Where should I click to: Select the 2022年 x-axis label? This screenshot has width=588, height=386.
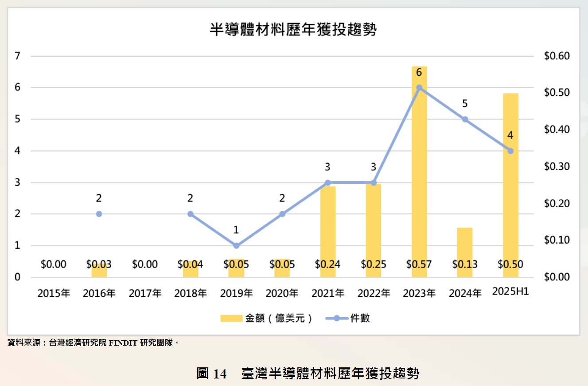pos(374,293)
